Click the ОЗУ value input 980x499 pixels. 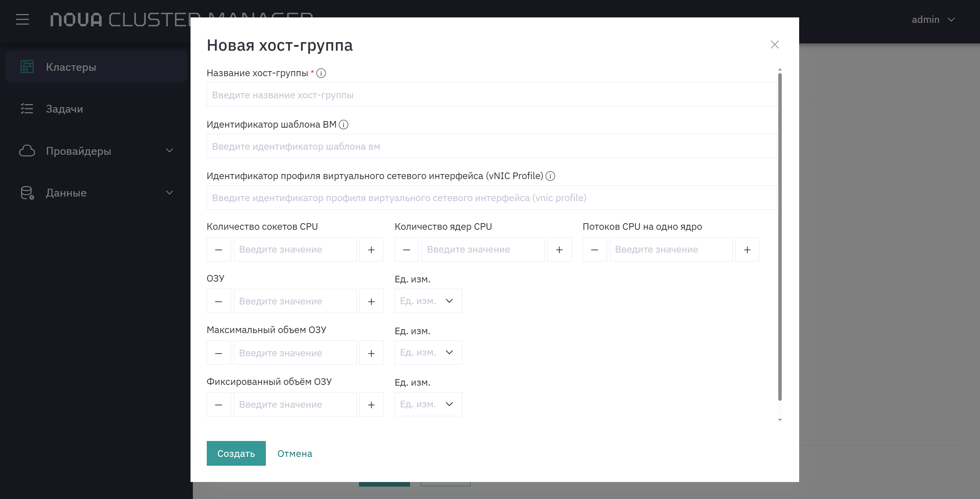(295, 301)
